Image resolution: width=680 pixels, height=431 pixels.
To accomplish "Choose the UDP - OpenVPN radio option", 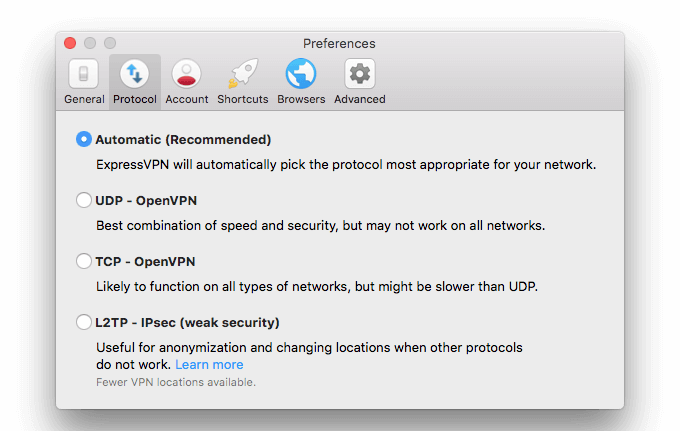I will (x=84, y=200).
